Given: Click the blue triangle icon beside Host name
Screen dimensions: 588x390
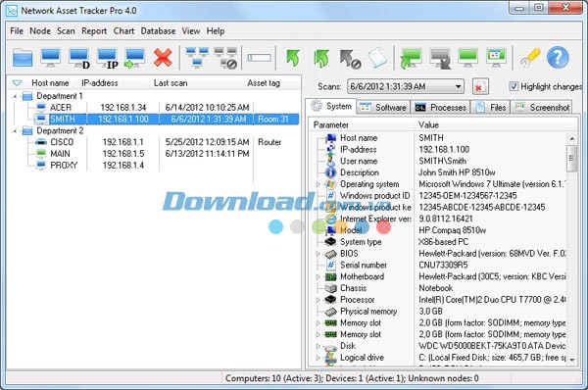Looking at the screenshot, I should click(x=17, y=83).
